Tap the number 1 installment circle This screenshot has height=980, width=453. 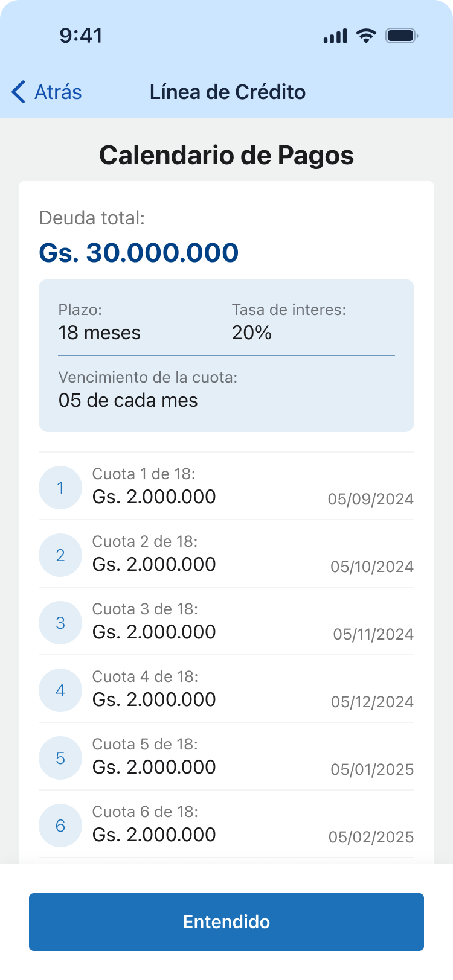click(60, 488)
